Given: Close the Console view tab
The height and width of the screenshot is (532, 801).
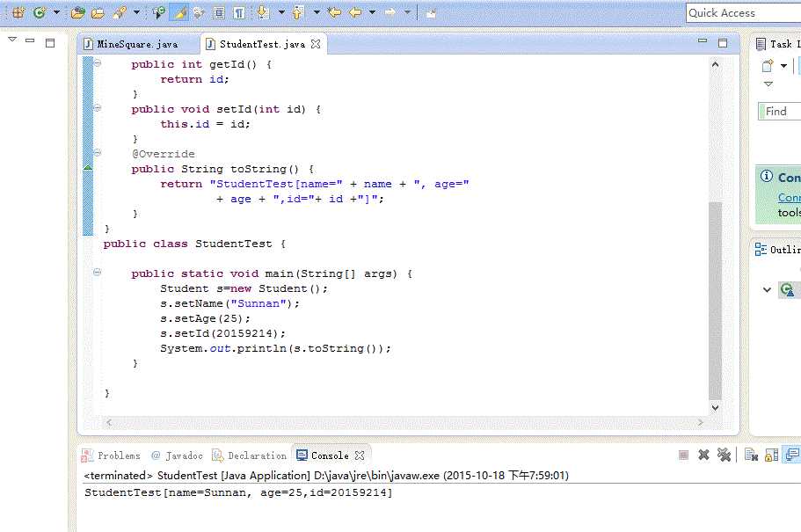Looking at the screenshot, I should pyautogui.click(x=360, y=455).
